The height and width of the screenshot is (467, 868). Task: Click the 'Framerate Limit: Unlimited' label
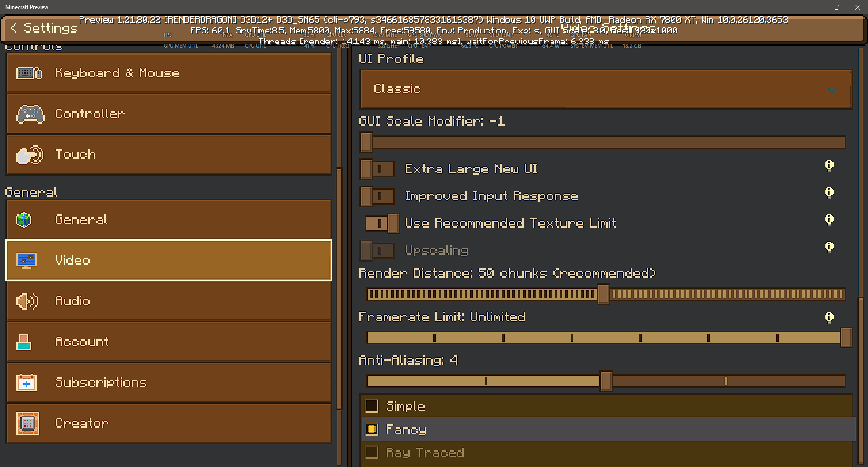tap(442, 317)
